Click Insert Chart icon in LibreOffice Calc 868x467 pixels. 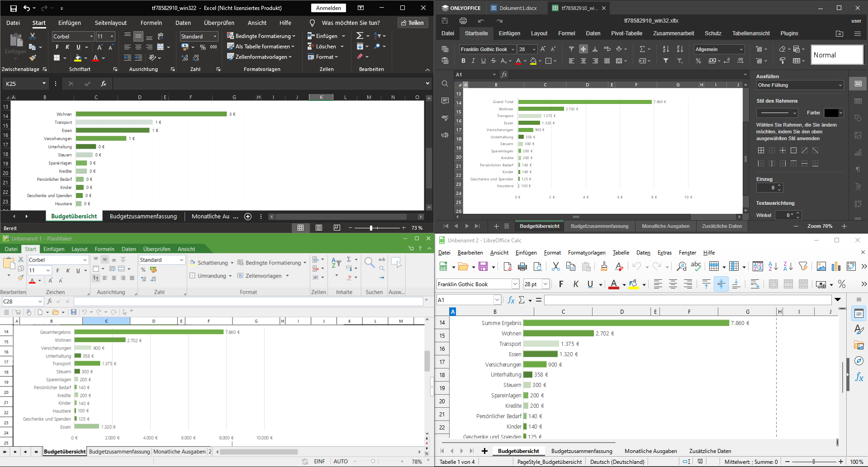(836, 267)
